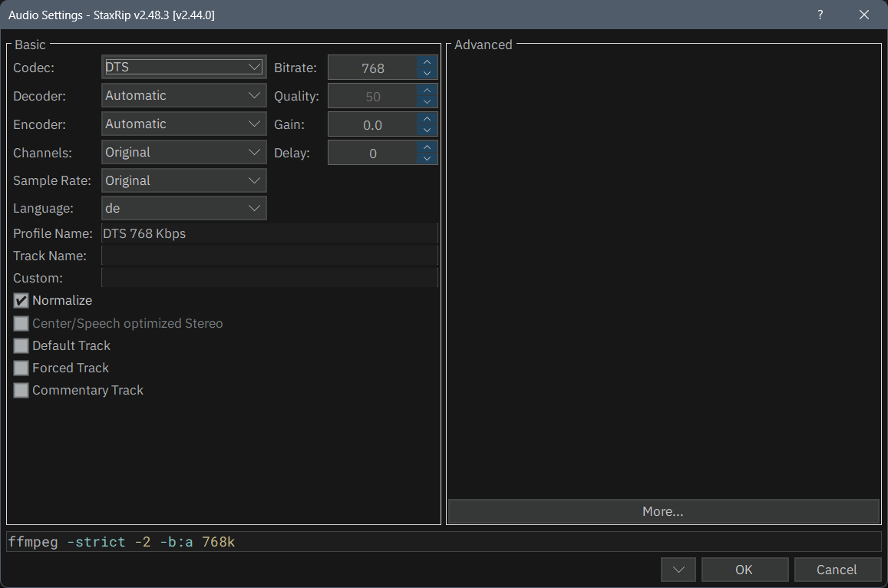Increase the Delay value with up arrow
The image size is (888, 588).
(427, 147)
